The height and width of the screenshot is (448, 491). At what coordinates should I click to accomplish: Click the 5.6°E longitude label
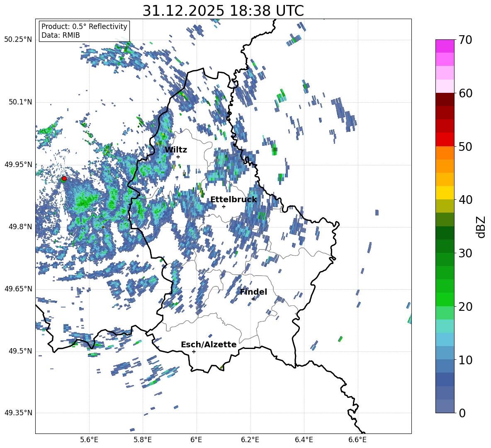(x=89, y=440)
